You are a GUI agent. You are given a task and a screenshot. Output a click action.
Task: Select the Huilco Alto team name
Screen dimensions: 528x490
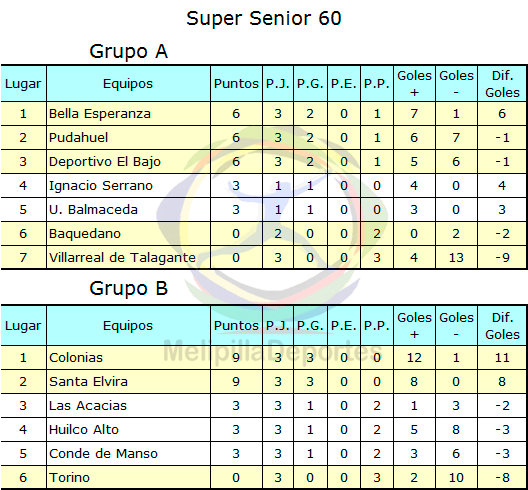tap(84, 429)
